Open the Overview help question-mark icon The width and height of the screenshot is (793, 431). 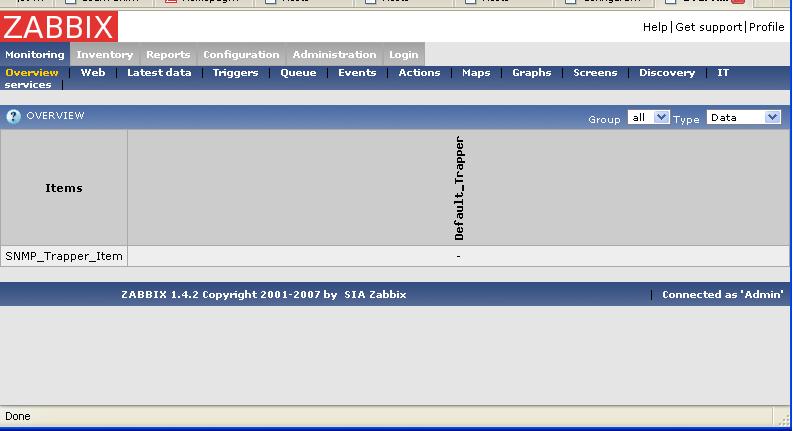[x=13, y=116]
